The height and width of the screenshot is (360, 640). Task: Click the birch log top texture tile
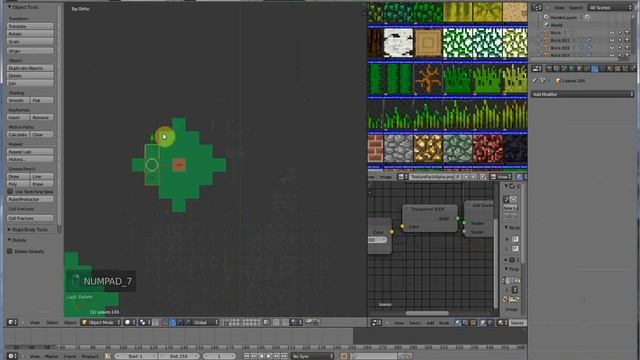(x=428, y=43)
